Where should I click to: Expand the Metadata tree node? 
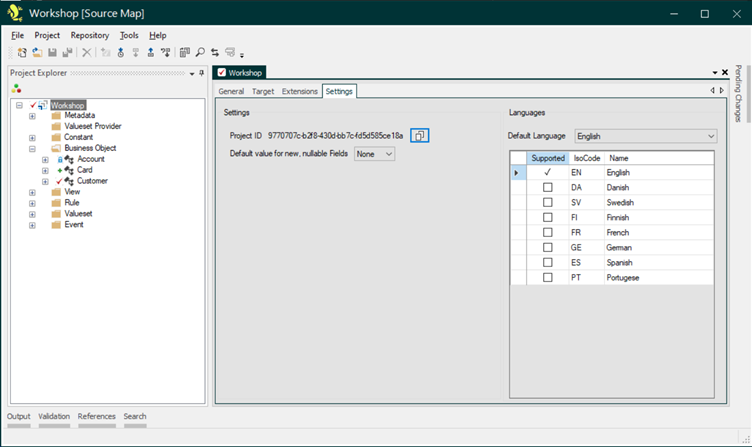(x=32, y=116)
